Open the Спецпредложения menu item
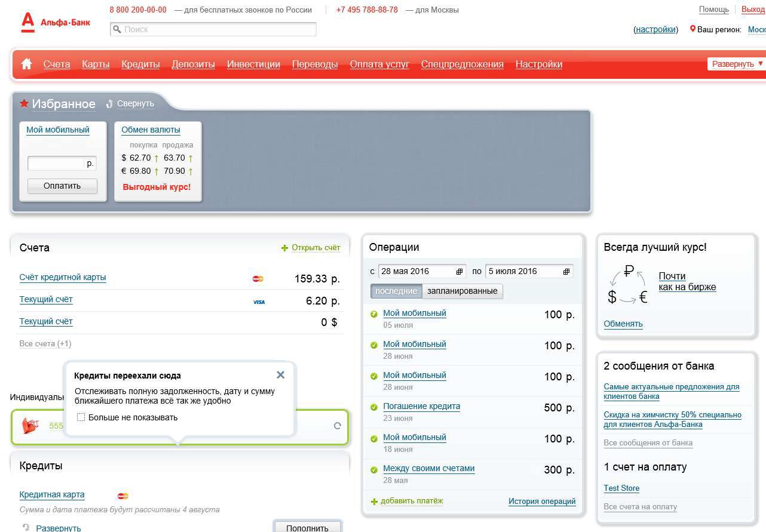Viewport: 766px width, 532px height. (462, 64)
